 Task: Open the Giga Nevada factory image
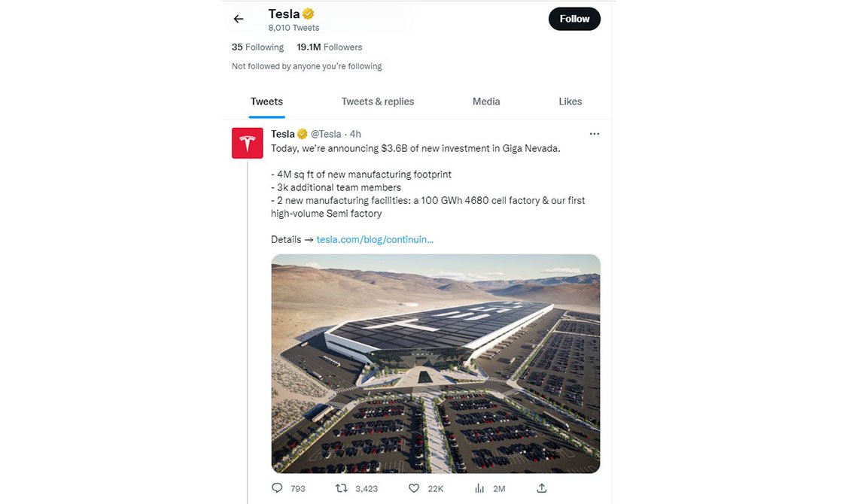click(436, 363)
